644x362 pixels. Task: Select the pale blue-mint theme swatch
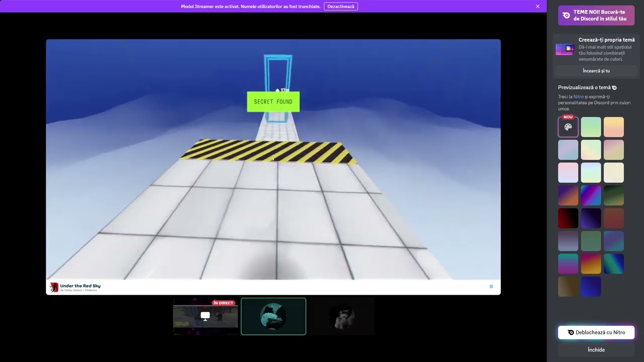click(x=591, y=172)
